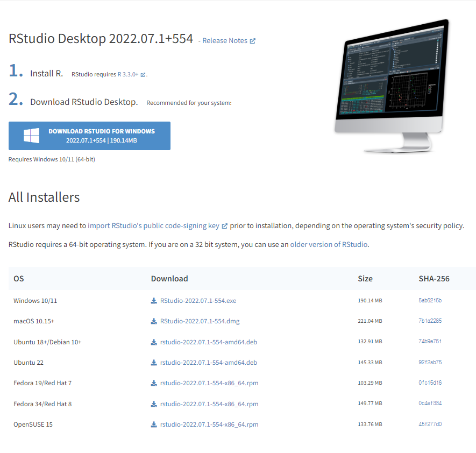Show SHA-256 hash 7b1a2285 for macOS
Screen dimensions: 476x453
coord(430,321)
